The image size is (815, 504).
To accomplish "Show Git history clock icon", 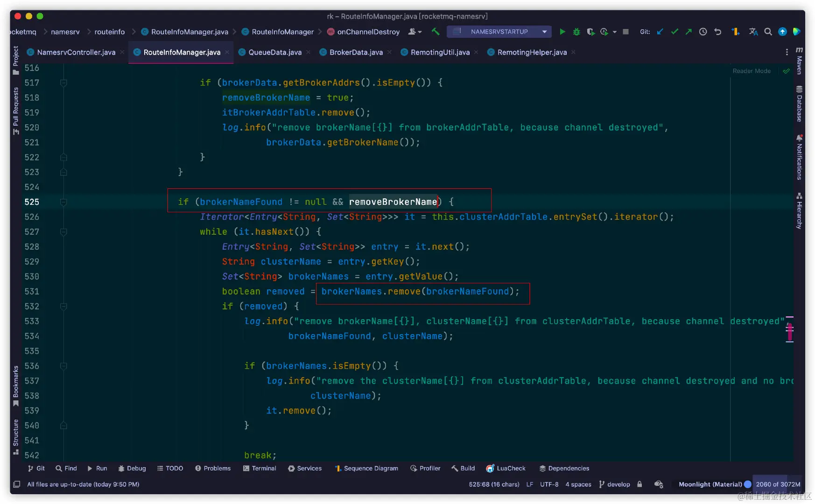I will point(703,32).
